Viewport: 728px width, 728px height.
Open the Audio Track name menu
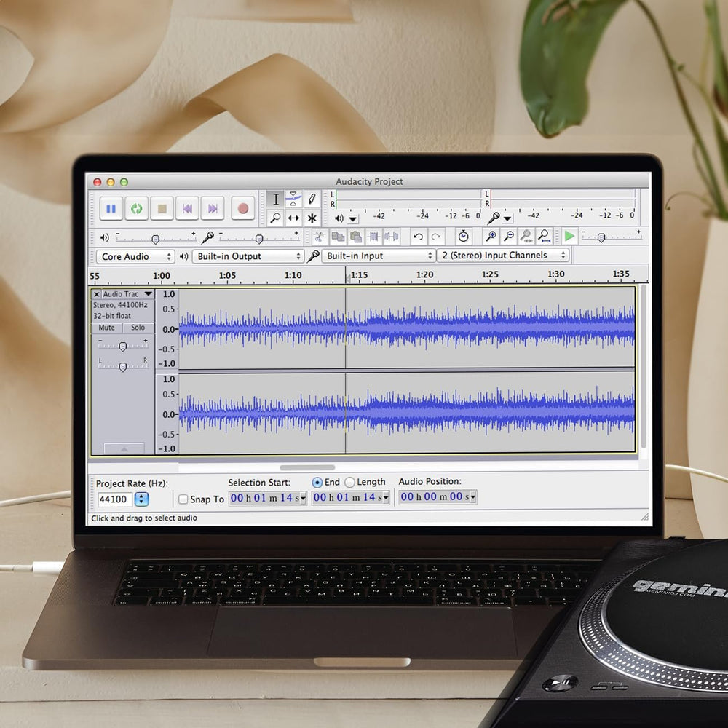click(x=127, y=294)
